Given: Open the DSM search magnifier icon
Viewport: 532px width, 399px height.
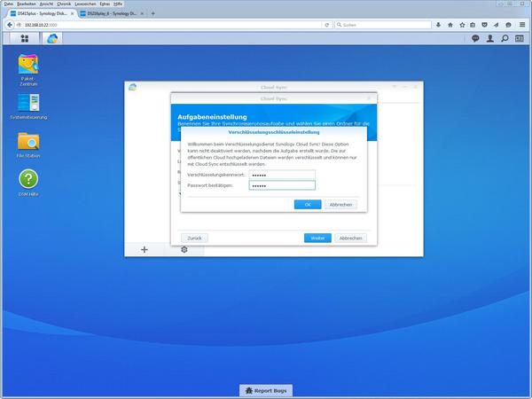Looking at the screenshot, I should pos(505,38).
